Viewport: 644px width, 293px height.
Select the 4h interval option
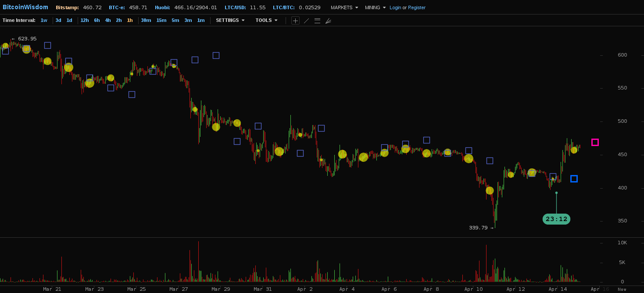[x=107, y=20]
